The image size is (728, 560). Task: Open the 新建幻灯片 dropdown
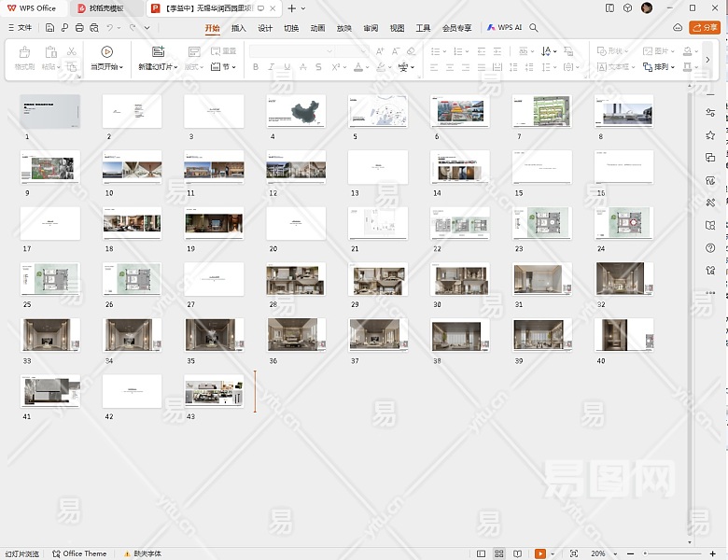pyautogui.click(x=157, y=67)
